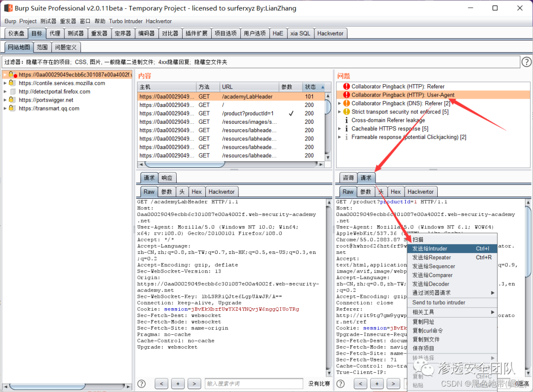Click orange alert icon for DNS pingback

[346, 103]
